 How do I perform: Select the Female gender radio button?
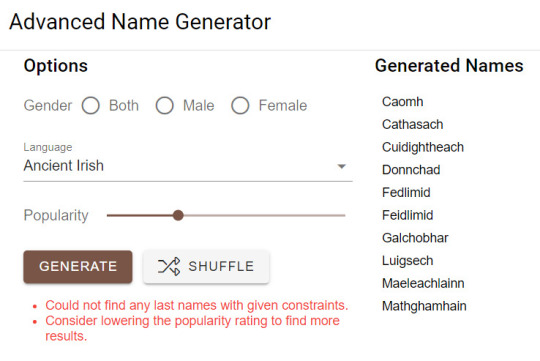240,105
